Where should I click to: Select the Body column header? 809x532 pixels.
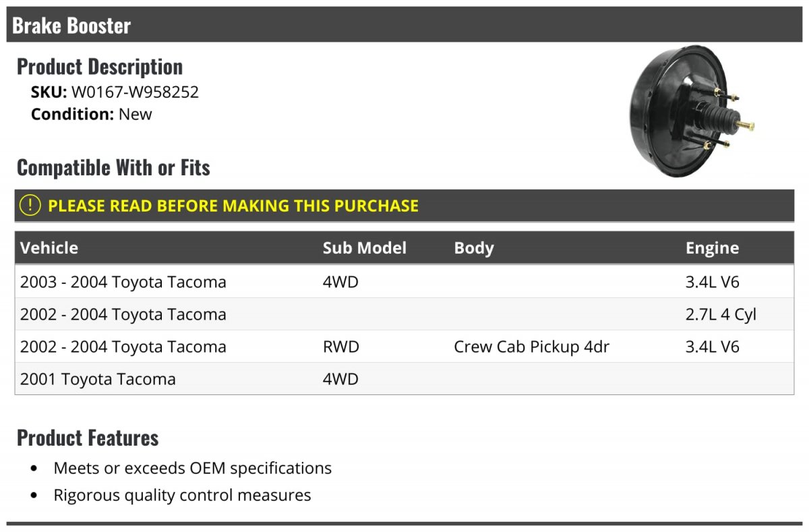(x=474, y=248)
